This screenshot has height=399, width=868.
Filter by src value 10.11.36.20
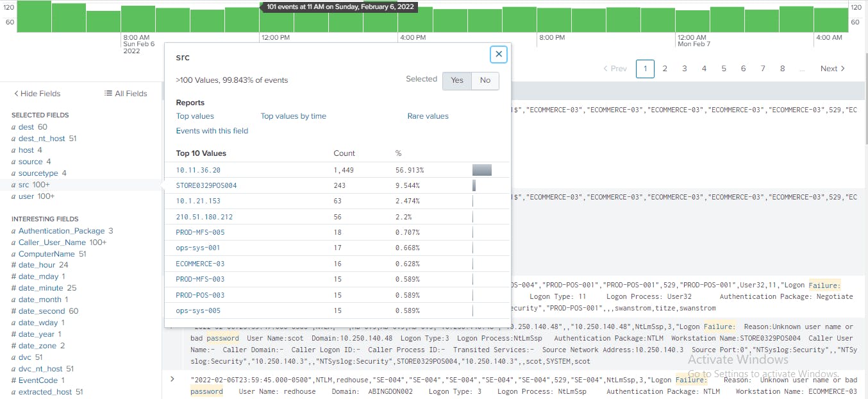click(198, 170)
